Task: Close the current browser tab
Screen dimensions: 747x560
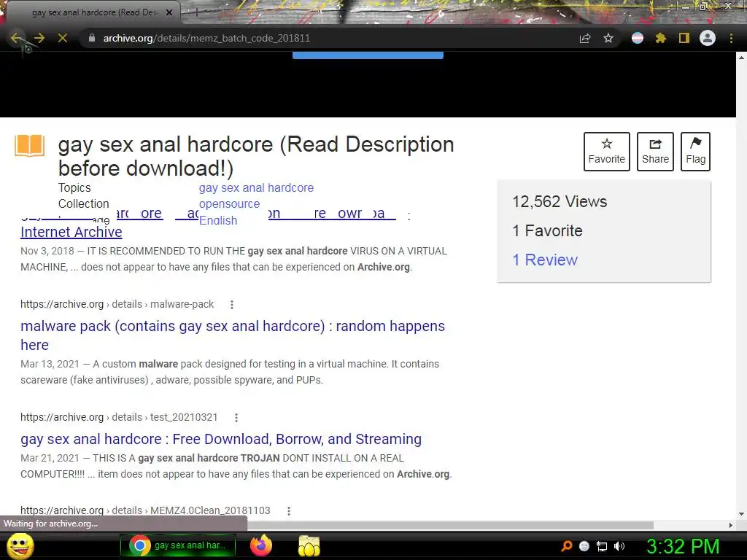Action: pos(169,12)
